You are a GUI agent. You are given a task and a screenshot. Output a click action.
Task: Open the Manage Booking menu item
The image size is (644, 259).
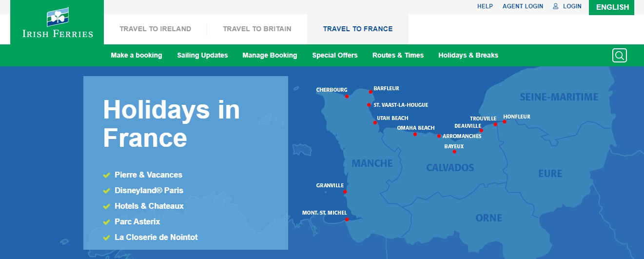(x=270, y=55)
